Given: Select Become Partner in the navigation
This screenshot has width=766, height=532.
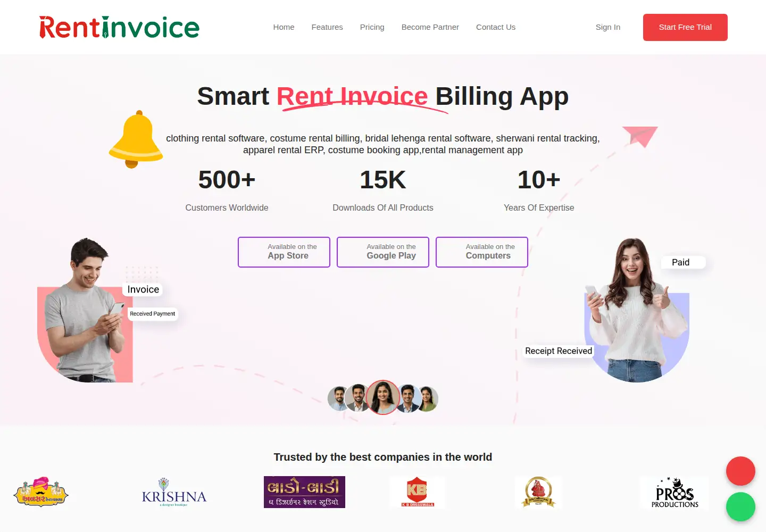Looking at the screenshot, I should [430, 27].
